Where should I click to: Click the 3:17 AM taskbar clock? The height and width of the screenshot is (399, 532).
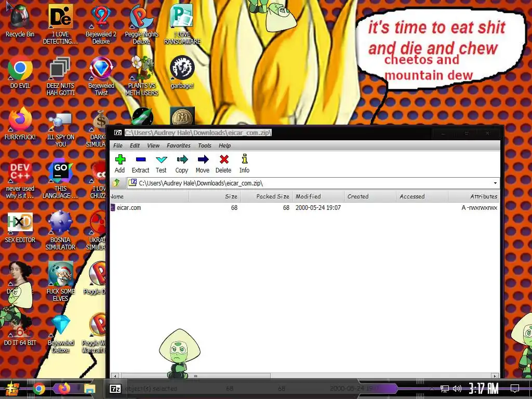click(x=484, y=389)
